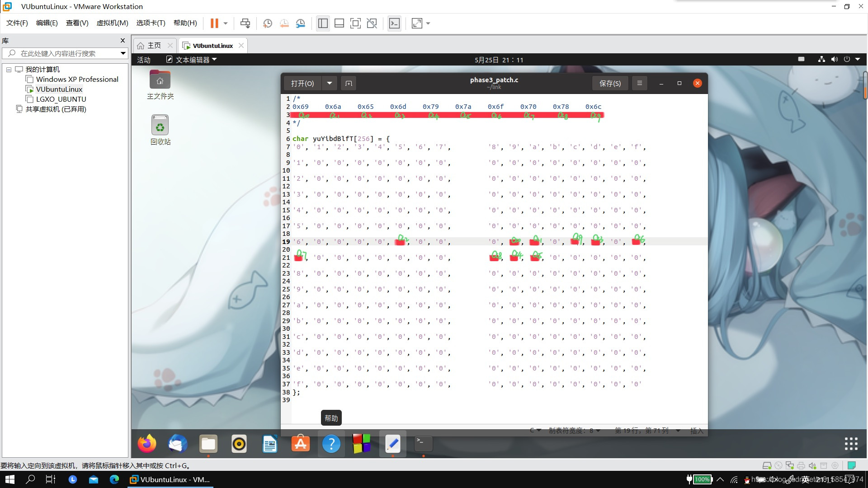Image resolution: width=868 pixels, height=488 pixels.
Task: Open the colorful cube app in dock
Action: 362,444
